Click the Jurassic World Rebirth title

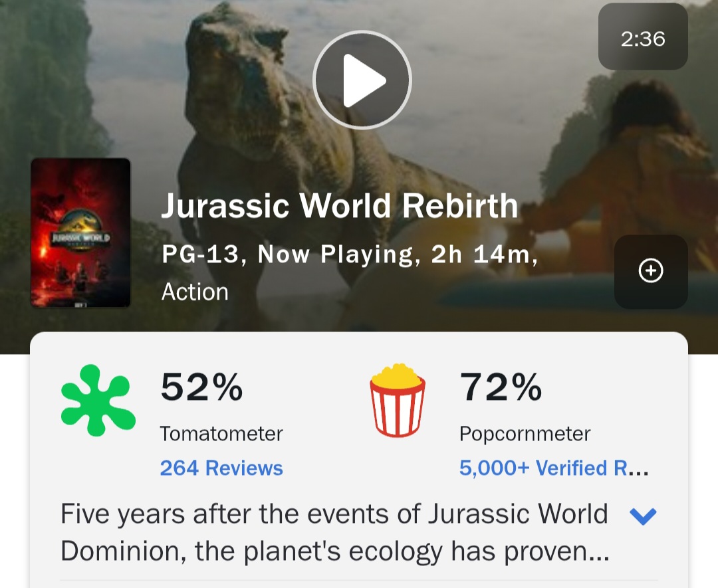[x=339, y=206]
